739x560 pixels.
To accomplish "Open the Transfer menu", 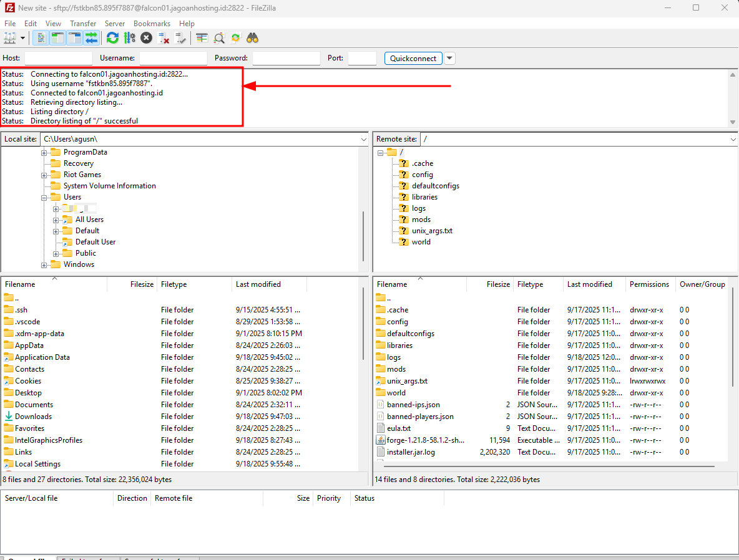I will [83, 24].
